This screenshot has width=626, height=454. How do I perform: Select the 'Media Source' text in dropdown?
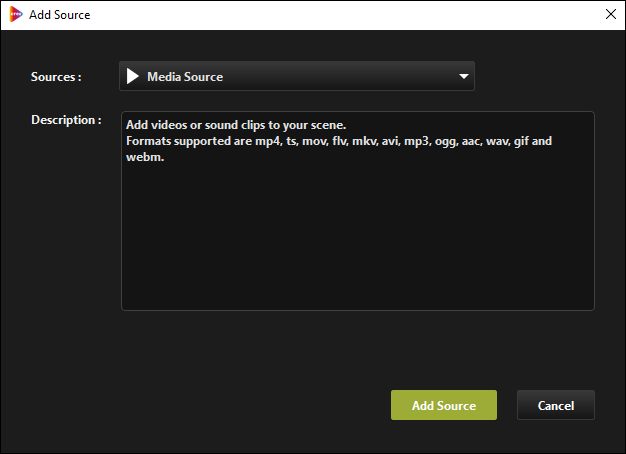(185, 77)
